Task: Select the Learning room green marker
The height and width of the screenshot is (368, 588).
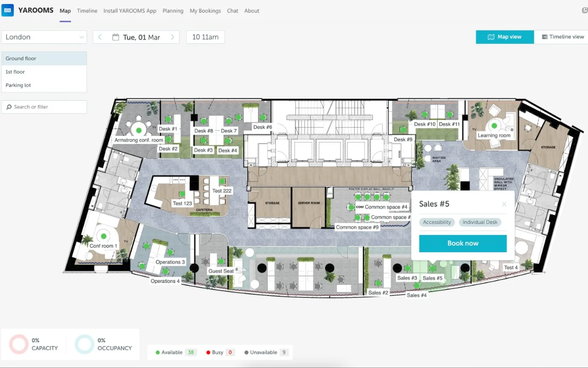Action: click(x=494, y=126)
